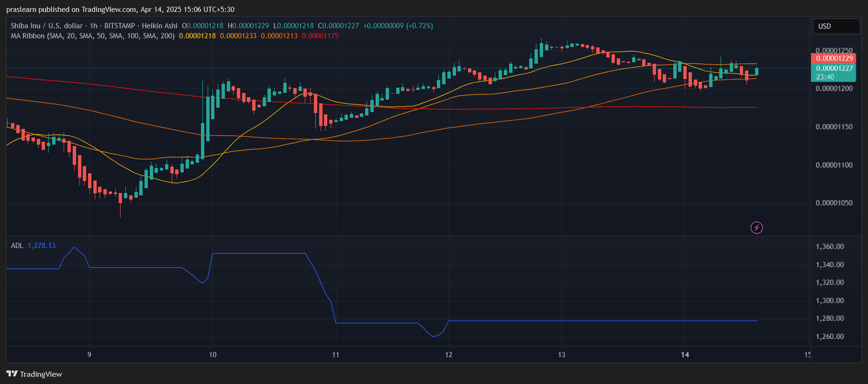Click the praslearn published on TradingView.com header
This screenshot has height=384, width=868.
(120, 10)
